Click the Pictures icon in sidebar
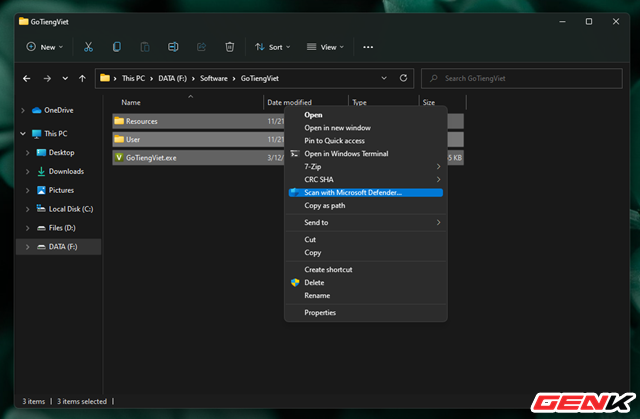The image size is (640, 419). coord(41,190)
